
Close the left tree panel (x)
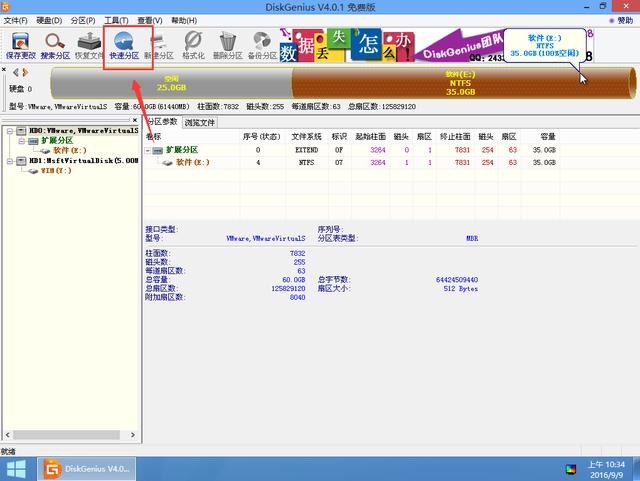pos(135,120)
